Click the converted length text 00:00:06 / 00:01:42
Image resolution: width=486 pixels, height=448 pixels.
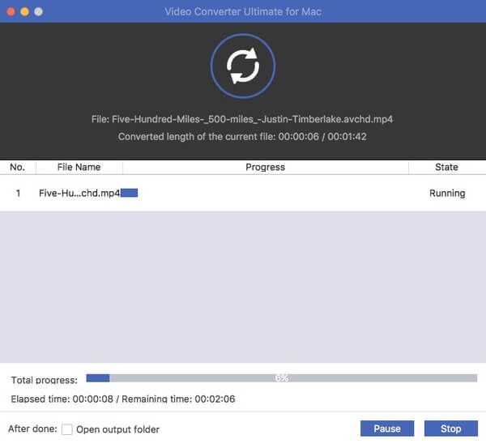pyautogui.click(x=322, y=137)
